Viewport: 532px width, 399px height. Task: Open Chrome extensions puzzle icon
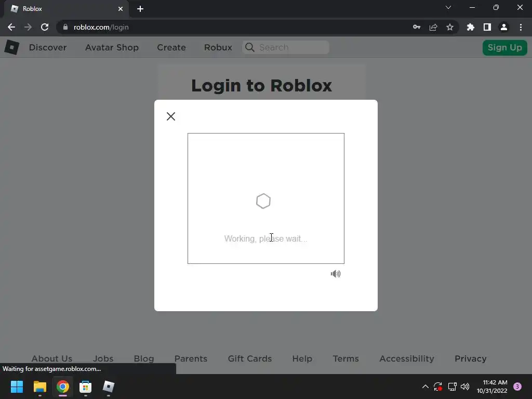(471, 27)
